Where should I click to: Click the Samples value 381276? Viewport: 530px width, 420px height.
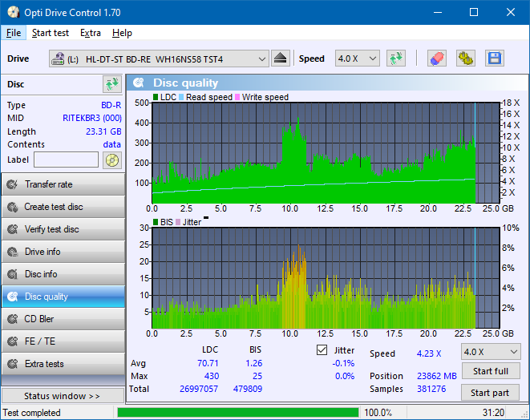[431, 389]
